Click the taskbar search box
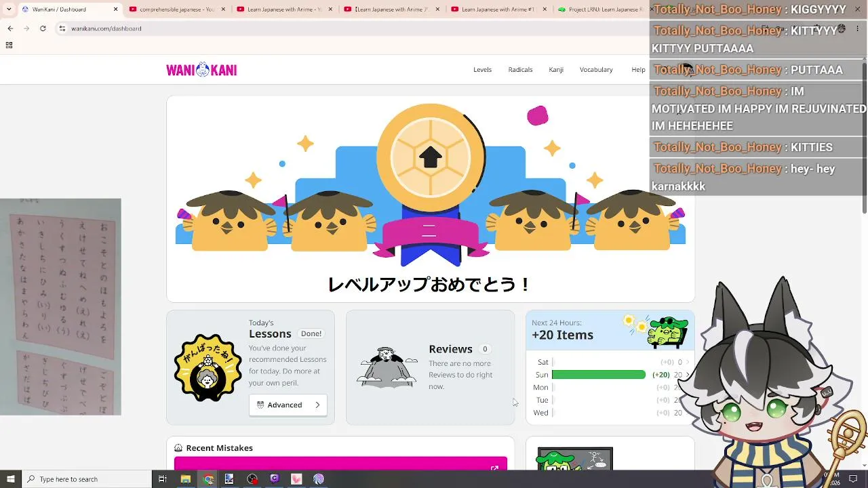 (x=85, y=479)
